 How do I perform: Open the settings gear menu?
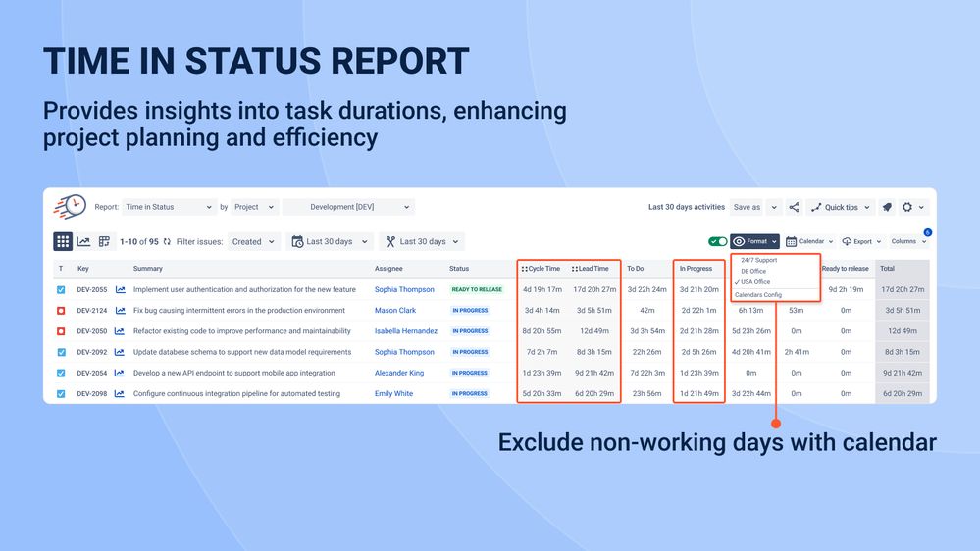tap(912, 207)
